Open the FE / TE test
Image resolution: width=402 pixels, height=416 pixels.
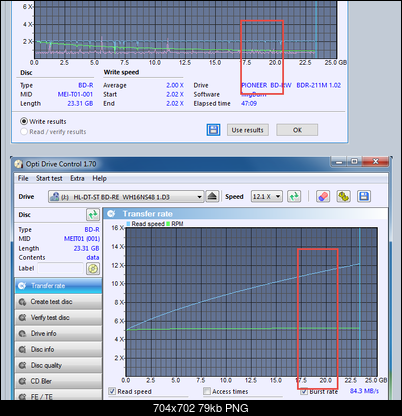58,395
